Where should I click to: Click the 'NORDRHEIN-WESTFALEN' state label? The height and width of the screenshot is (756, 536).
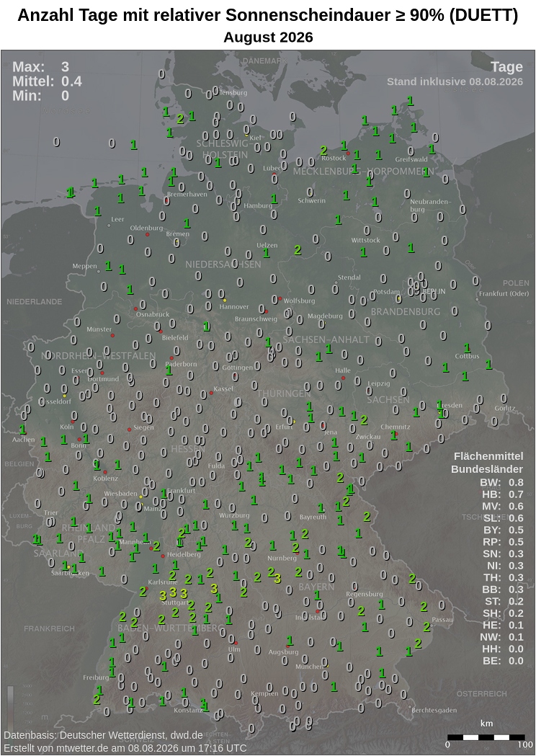(98, 356)
